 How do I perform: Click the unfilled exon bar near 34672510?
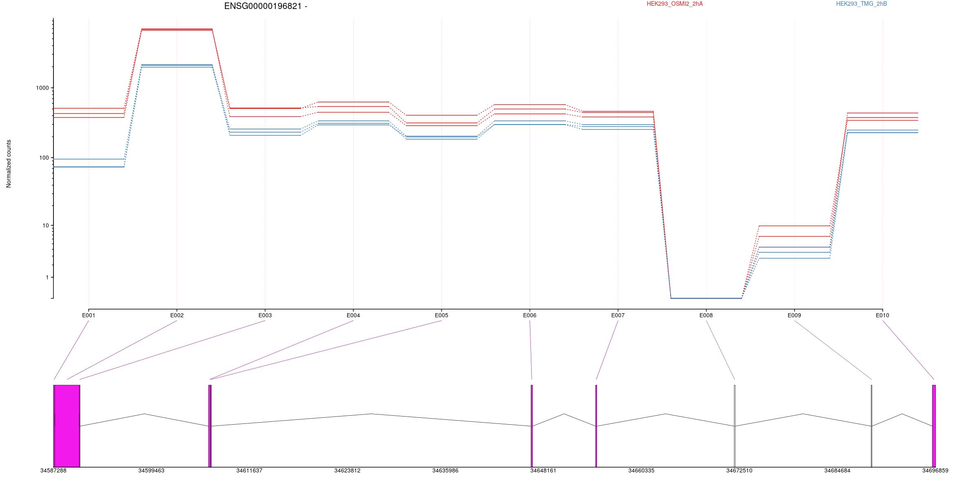coord(735,426)
